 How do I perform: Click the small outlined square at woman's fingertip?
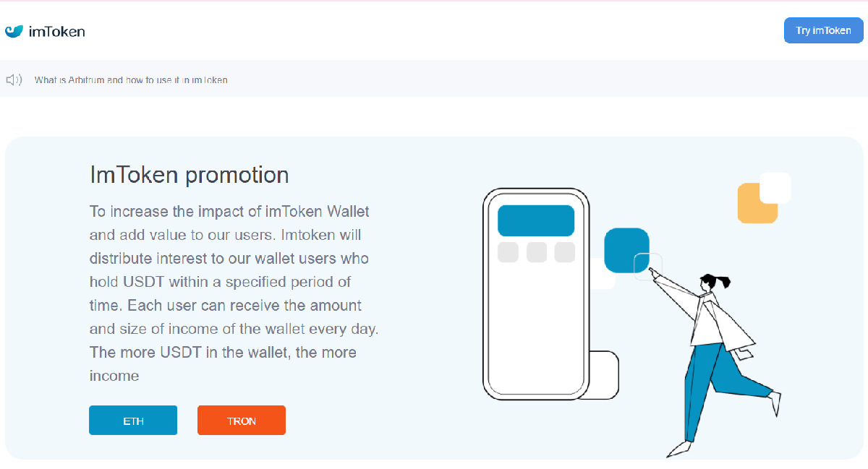click(x=647, y=266)
